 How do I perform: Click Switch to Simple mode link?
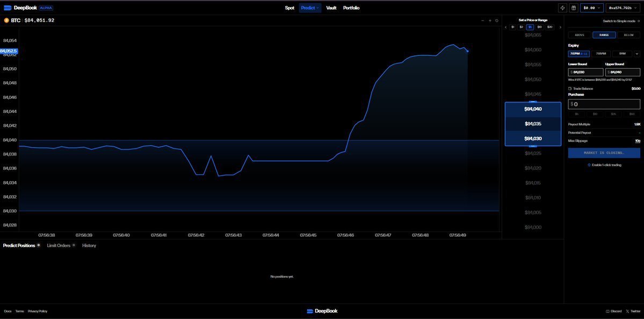click(621, 21)
